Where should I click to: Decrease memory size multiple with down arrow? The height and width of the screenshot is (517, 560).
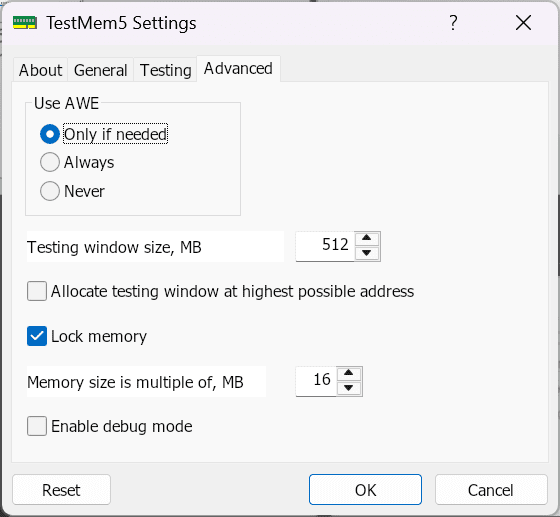[x=349, y=388]
